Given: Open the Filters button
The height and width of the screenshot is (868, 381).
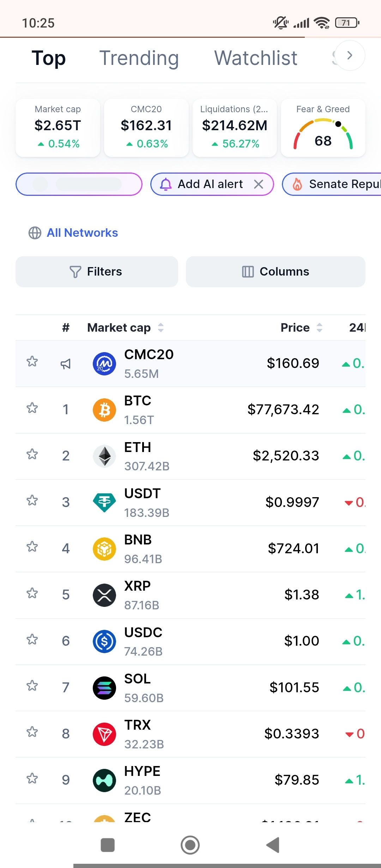Looking at the screenshot, I should (x=97, y=272).
